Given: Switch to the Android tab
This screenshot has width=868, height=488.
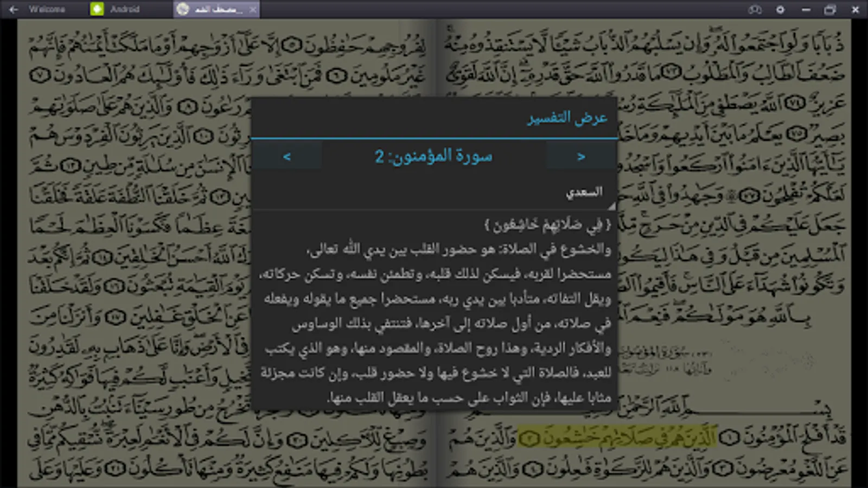Looking at the screenshot, I should pos(125,9).
